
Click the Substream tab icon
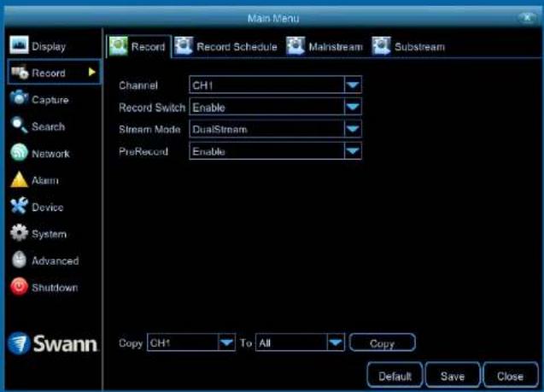[x=382, y=46]
